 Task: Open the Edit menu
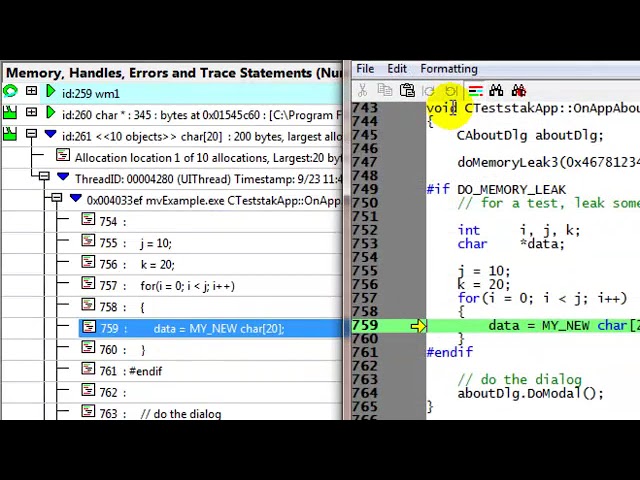point(397,69)
